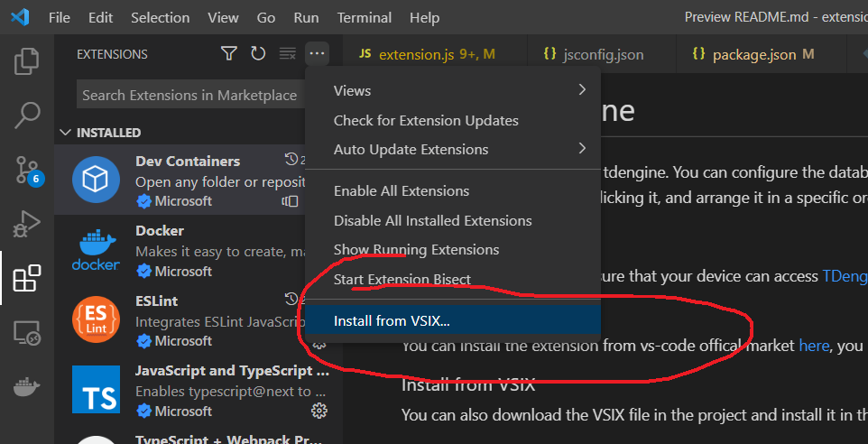Click the EXTENSIONS panel title

tap(113, 54)
